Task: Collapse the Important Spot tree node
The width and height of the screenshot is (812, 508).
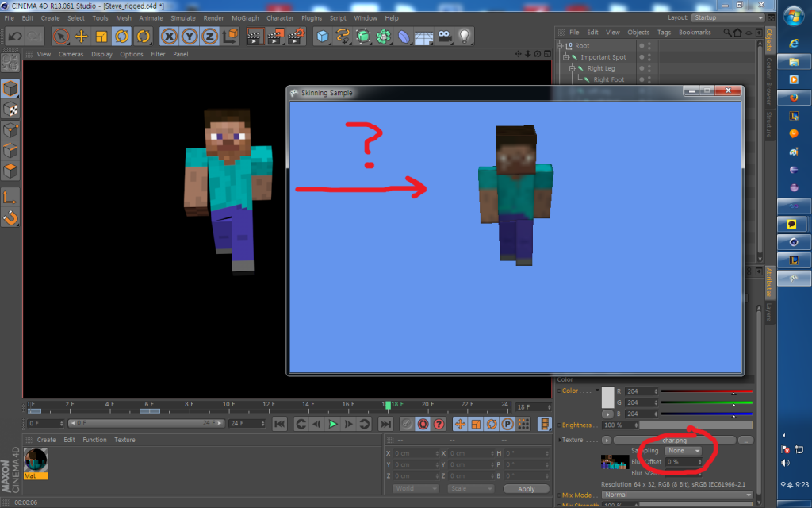Action: 566,57
